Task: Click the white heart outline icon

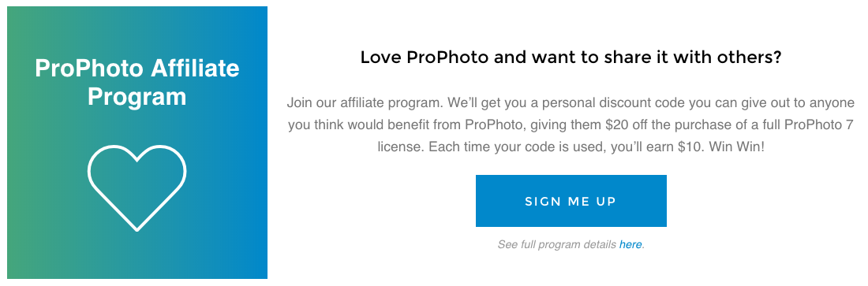Action: (x=137, y=188)
